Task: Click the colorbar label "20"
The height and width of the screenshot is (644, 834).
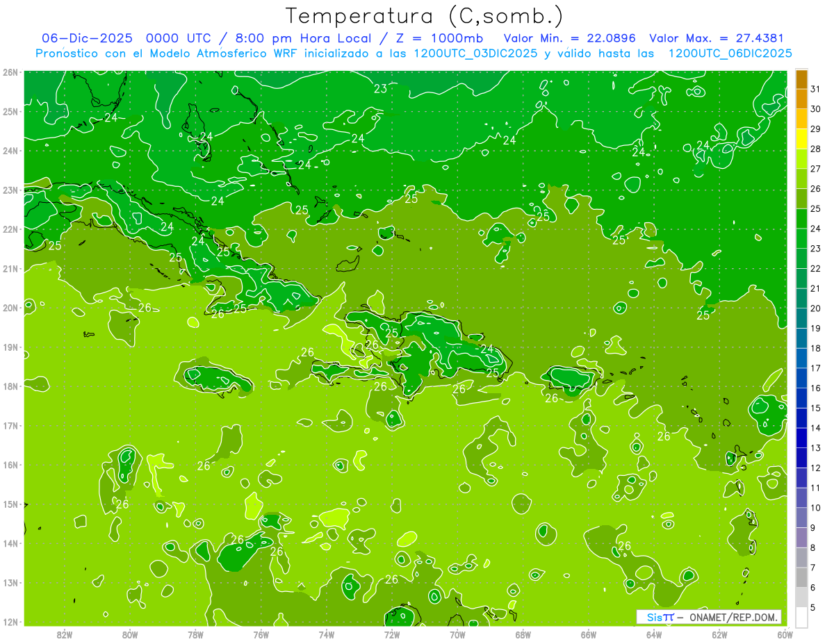Action: (x=816, y=308)
